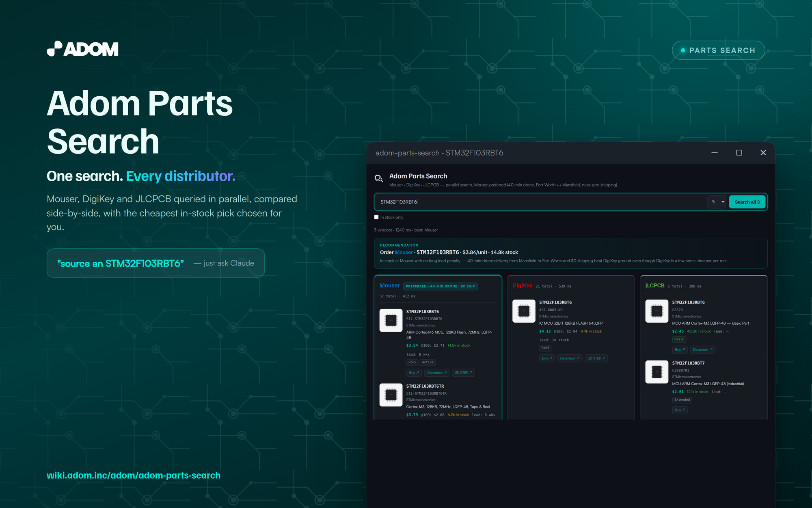Click the Mouser STM32F103RBT6 chip thumbnail
The image size is (812, 508).
pyautogui.click(x=391, y=320)
